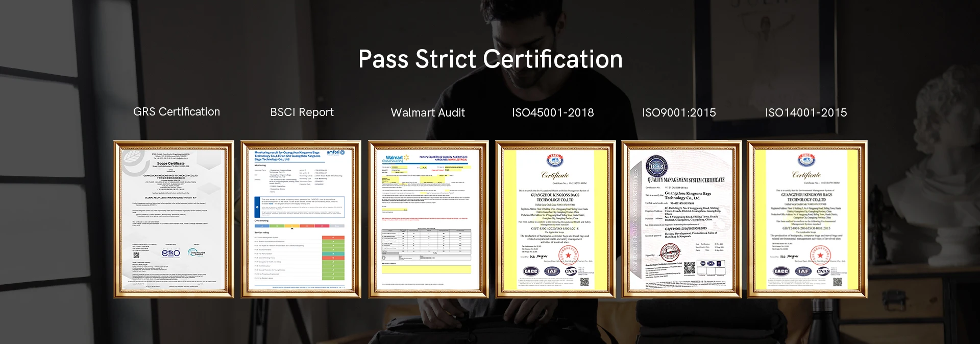Select the Walmart Audit label
Viewport: 980px width, 344px height.
coord(428,113)
